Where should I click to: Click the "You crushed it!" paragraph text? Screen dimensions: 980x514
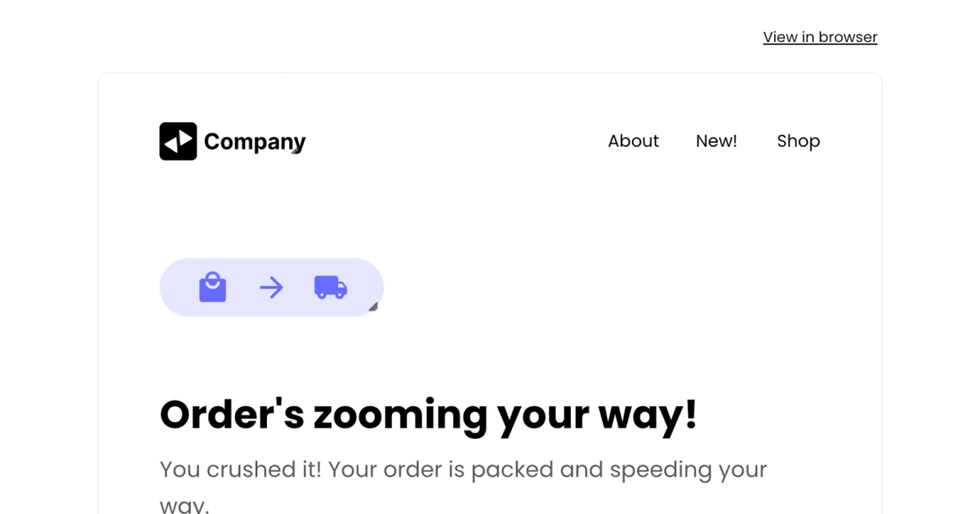click(x=463, y=470)
